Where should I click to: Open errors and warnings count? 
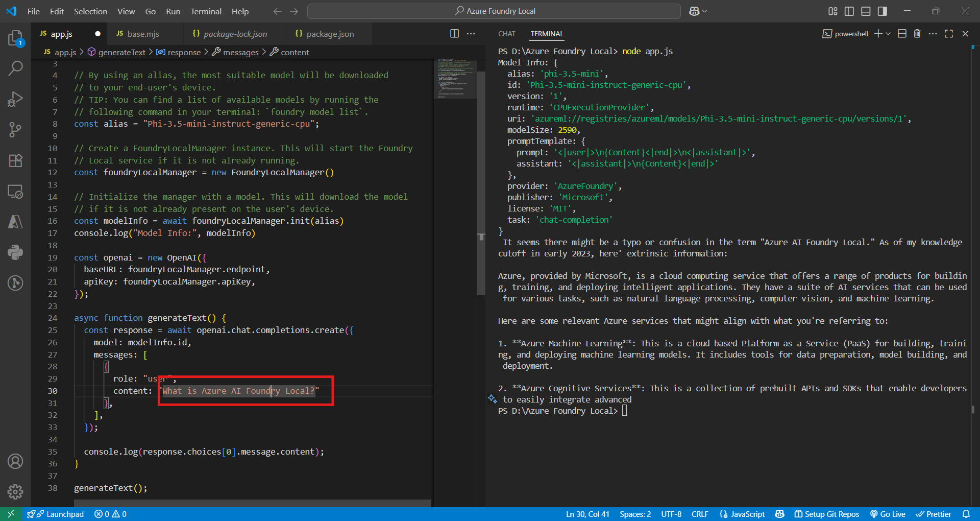coord(110,514)
